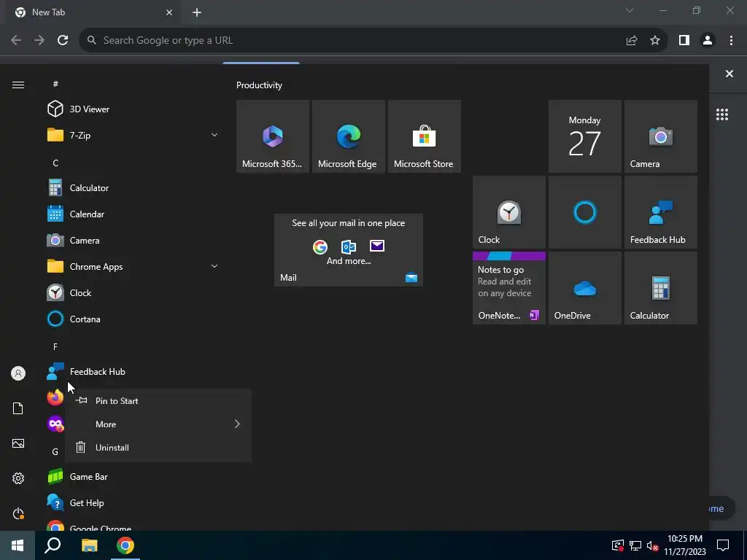Open the Microsoft Edge tile
Image resolution: width=747 pixels, height=560 pixels.
click(348, 136)
